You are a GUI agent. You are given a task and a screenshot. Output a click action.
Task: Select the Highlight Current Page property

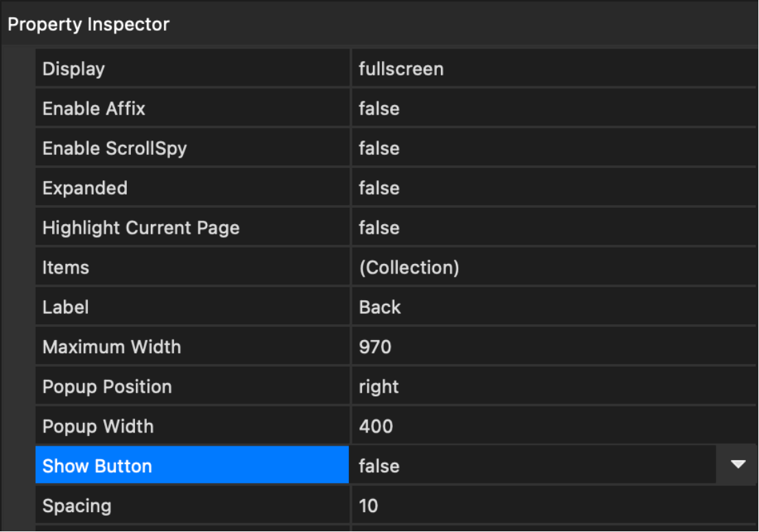pyautogui.click(x=141, y=228)
